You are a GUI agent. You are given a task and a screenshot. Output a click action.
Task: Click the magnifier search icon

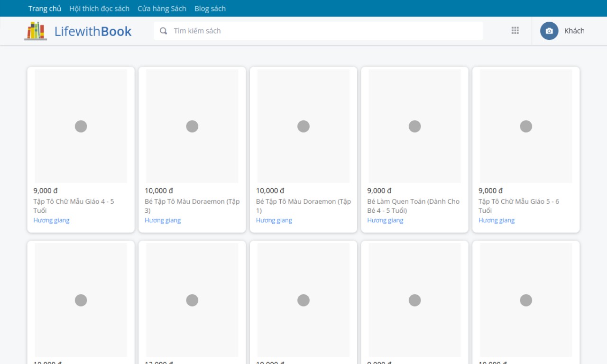[x=163, y=31]
